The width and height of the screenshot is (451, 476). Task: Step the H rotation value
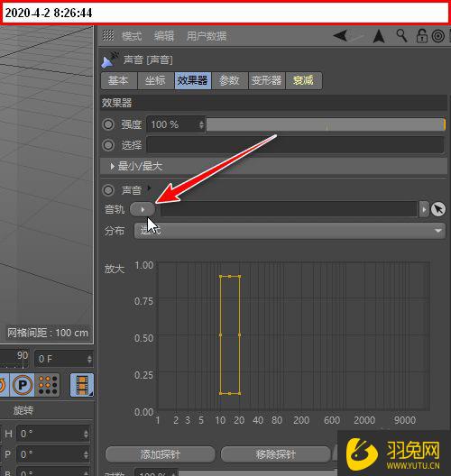[86, 434]
